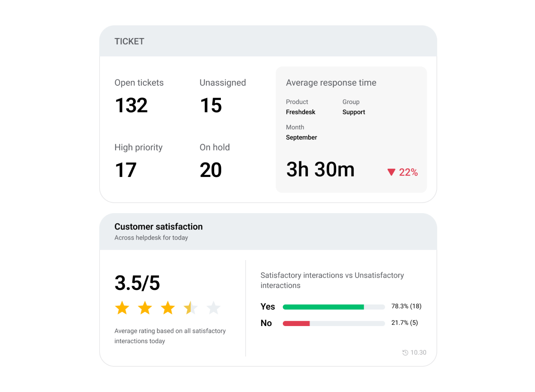Click the half-filled fourth star
The width and height of the screenshot is (535, 392).
tap(191, 308)
